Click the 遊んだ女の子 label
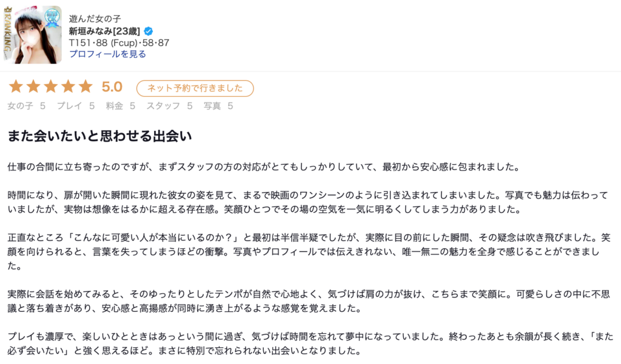The height and width of the screenshot is (364, 621). click(95, 19)
